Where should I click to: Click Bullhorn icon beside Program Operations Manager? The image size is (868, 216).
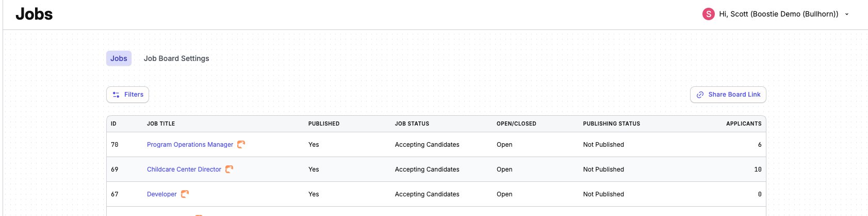point(241,145)
